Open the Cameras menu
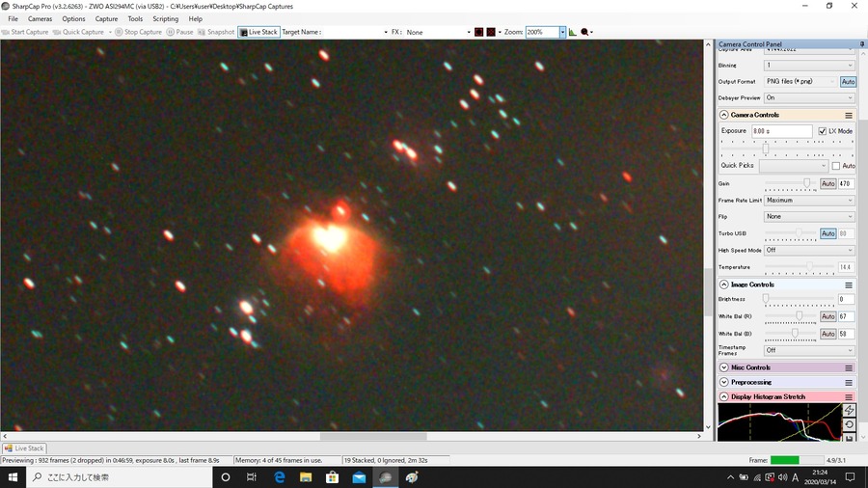This screenshot has height=488, width=868. tap(40, 19)
